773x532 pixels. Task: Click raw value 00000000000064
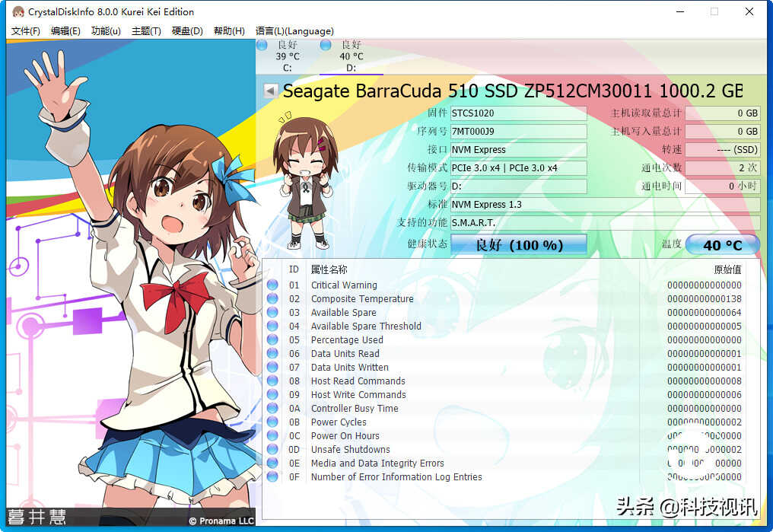(x=704, y=313)
